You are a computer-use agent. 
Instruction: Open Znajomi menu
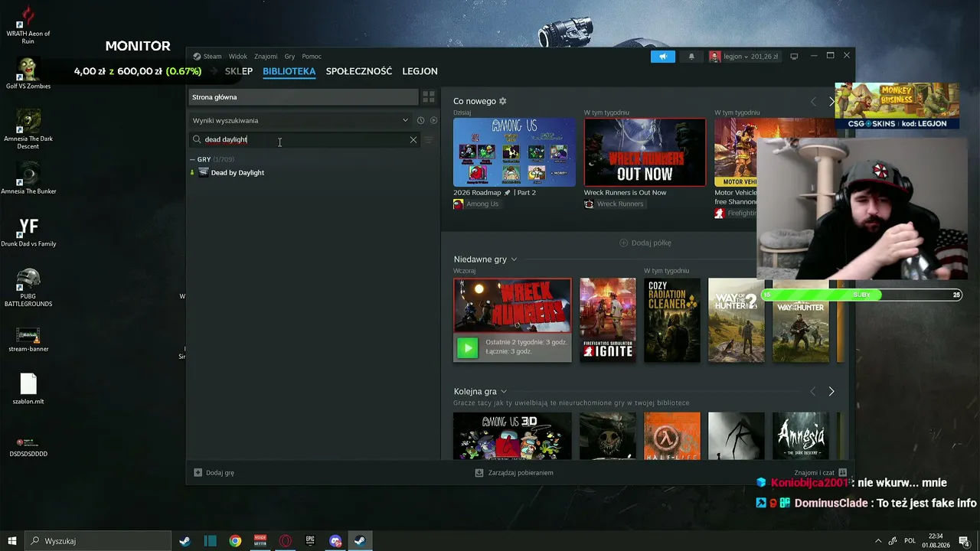pos(266,57)
